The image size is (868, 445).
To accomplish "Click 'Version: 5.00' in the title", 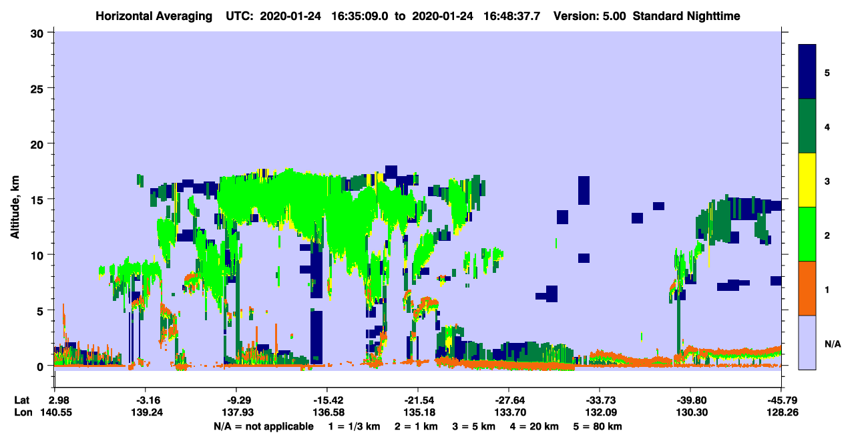I will [590, 16].
